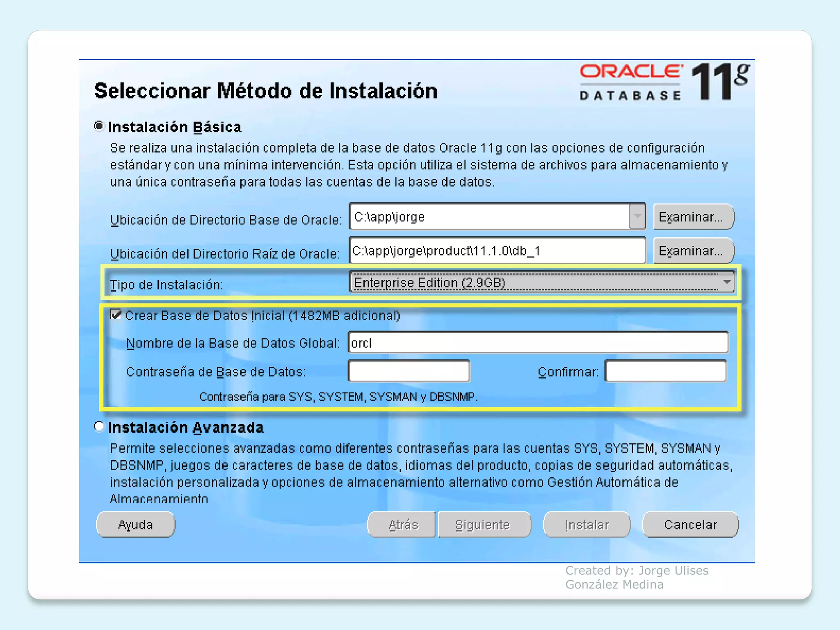Click Examinar next to Directorio Raíz
The width and height of the screenshot is (840, 630).
[693, 250]
